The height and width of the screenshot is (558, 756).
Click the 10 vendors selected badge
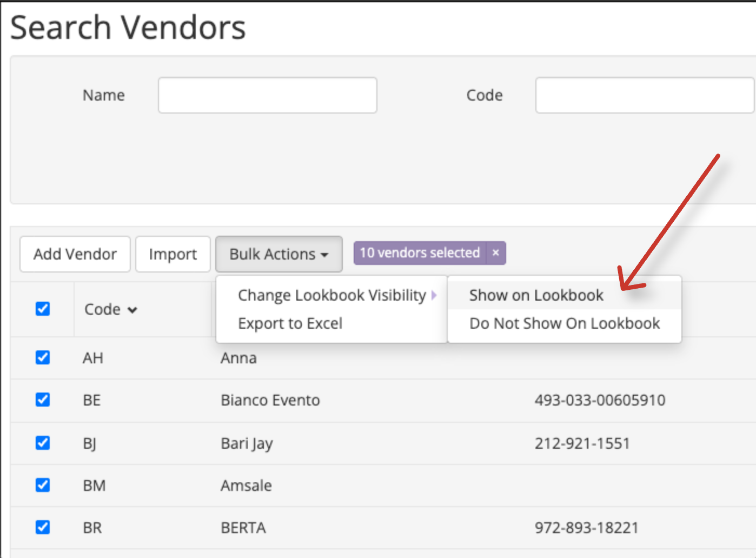[420, 253]
